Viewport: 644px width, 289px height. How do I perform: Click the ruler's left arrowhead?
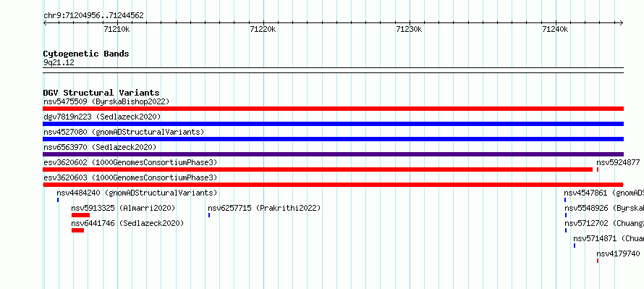[45, 22]
